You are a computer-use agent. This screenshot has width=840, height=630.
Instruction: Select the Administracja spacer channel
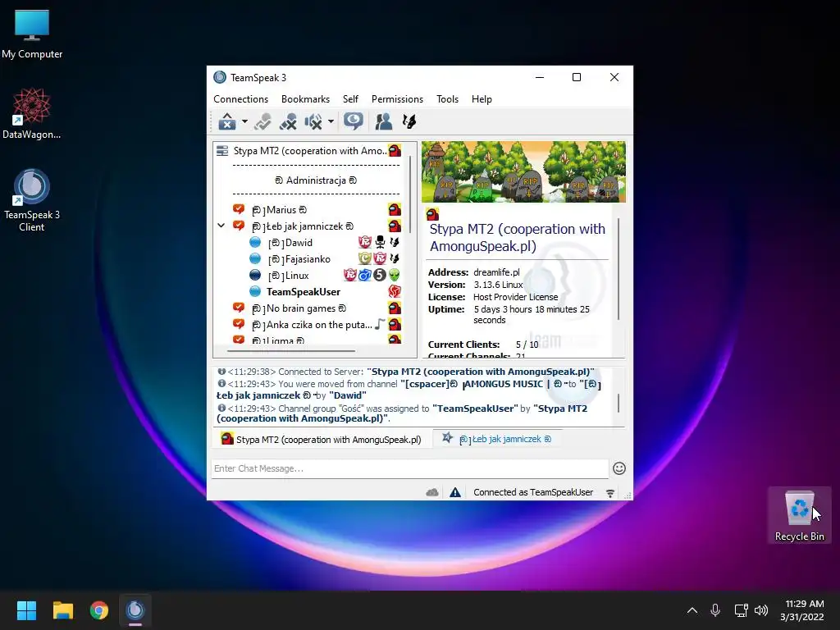tap(316, 180)
